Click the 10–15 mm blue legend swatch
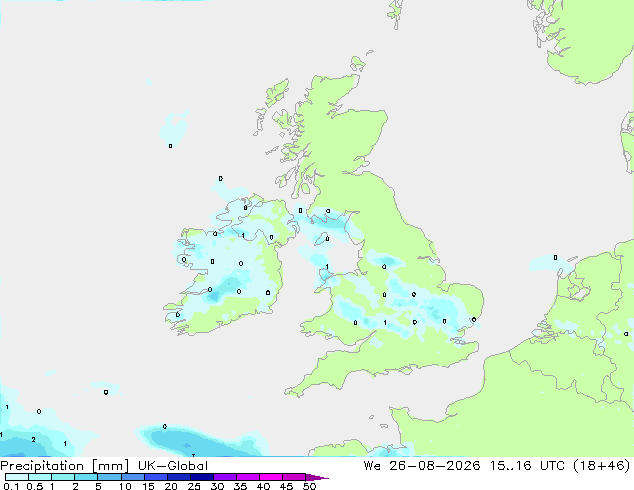This screenshot has height=490, width=634. [x=132, y=477]
